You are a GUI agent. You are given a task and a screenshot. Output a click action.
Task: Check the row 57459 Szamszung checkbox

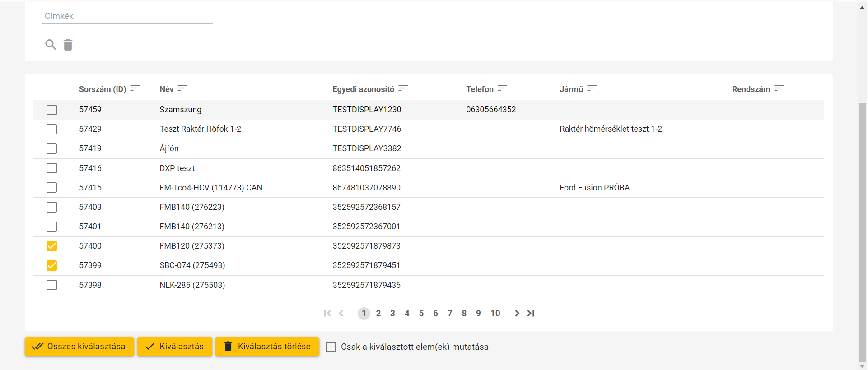[52, 110]
